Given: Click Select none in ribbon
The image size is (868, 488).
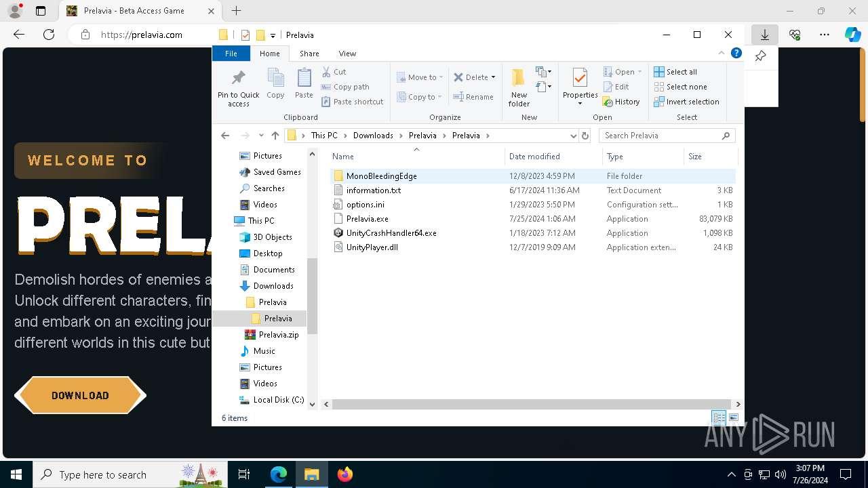Looking at the screenshot, I should [x=680, y=87].
